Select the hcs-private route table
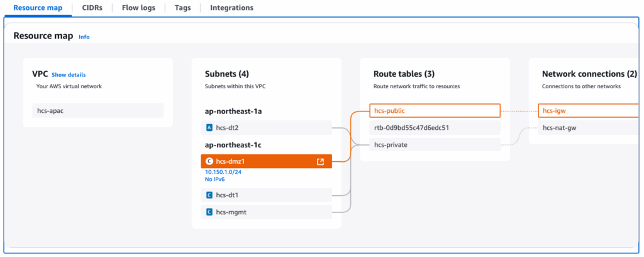The height and width of the screenshot is (257, 644). point(435,145)
